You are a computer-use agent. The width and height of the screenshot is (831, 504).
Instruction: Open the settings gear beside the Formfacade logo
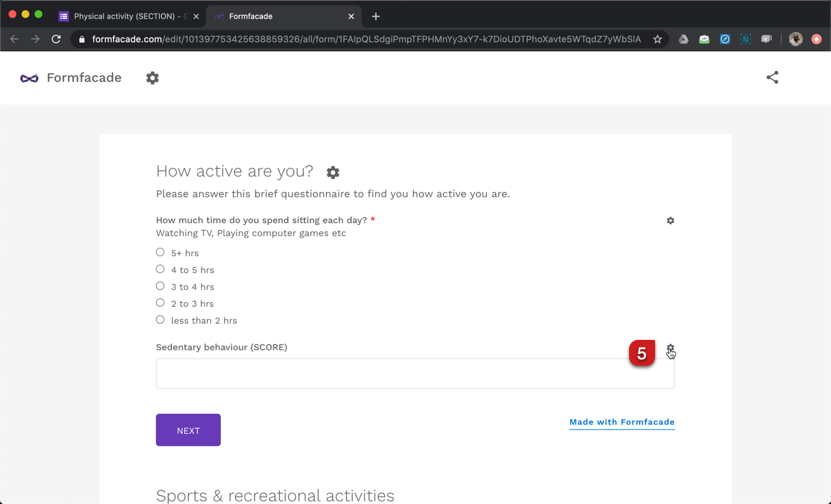click(153, 77)
